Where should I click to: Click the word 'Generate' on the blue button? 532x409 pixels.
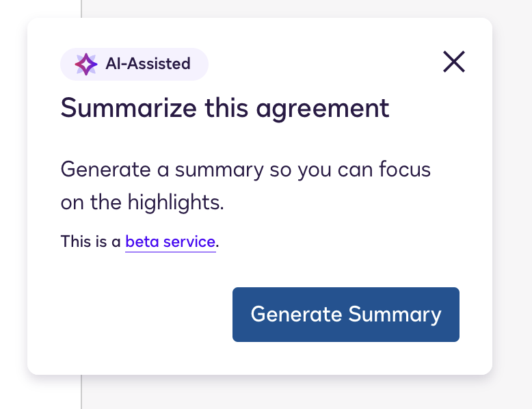(296, 315)
